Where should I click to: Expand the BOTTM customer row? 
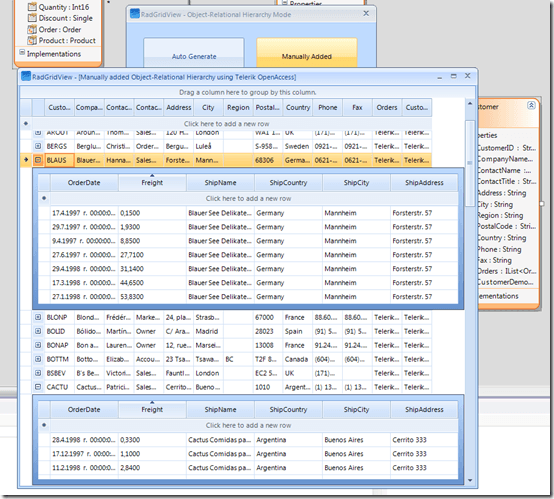coord(38,359)
